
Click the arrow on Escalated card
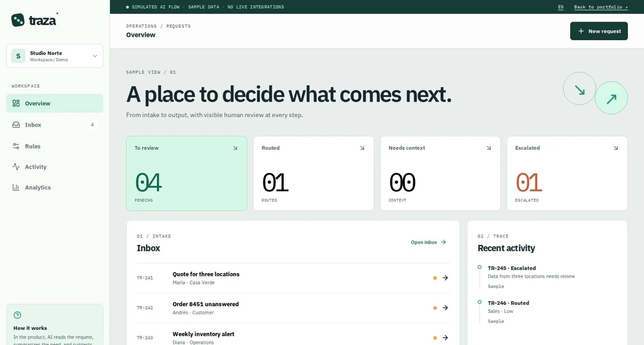[x=616, y=148]
